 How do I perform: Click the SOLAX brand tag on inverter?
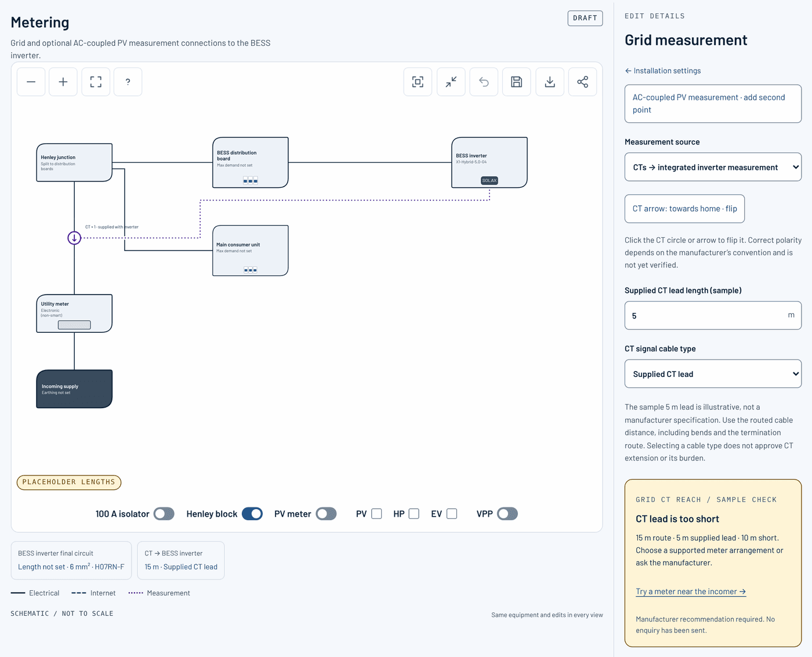[x=490, y=180]
